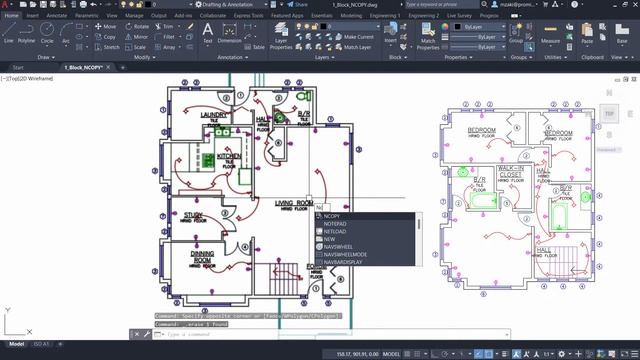640x360 pixels.
Task: Toggle grid display in status bar
Action: [407, 354]
